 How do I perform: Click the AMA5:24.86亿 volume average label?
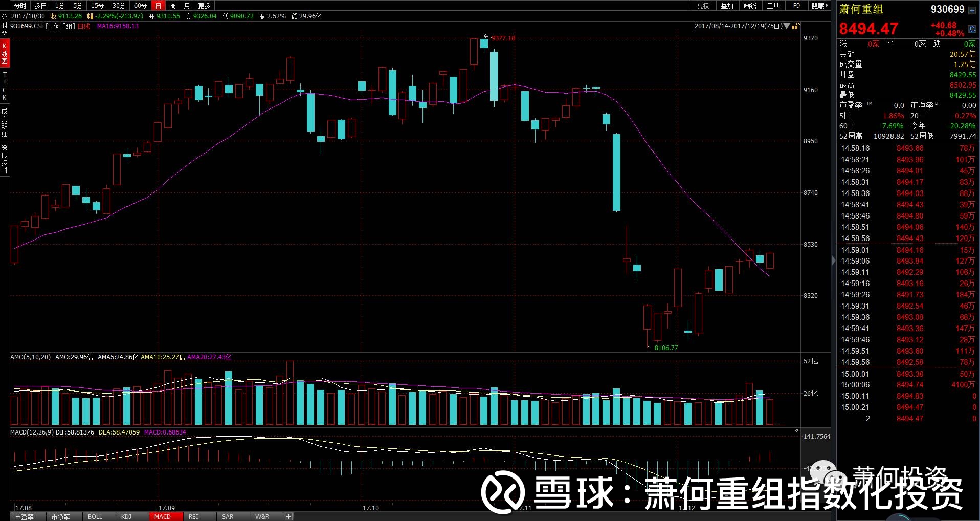(x=118, y=357)
